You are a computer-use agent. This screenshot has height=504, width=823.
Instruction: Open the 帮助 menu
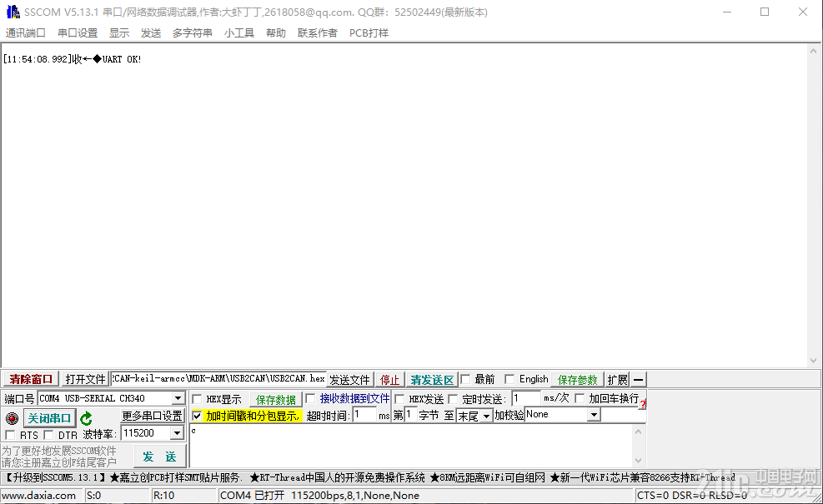275,33
